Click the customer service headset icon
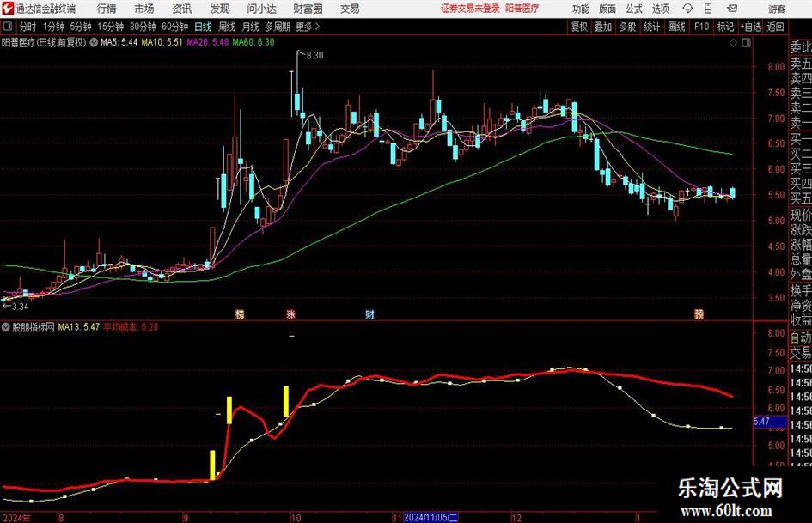Screen dimensions: 812x523 [687, 9]
